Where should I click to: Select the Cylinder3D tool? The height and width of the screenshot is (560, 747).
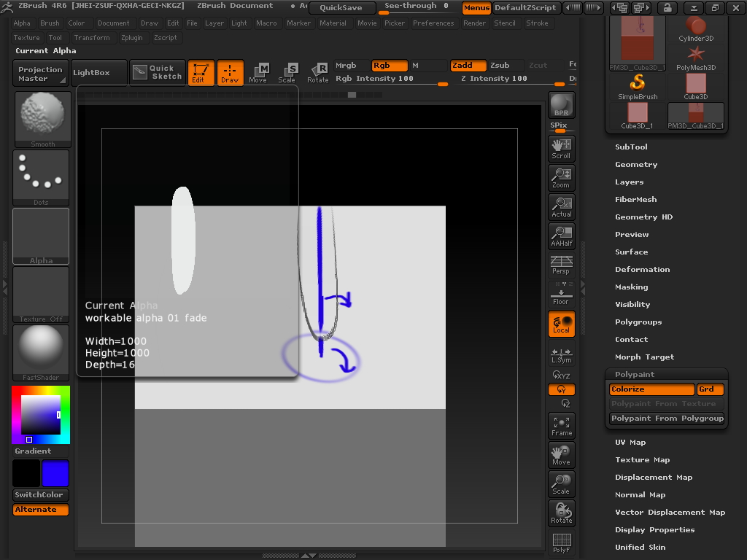coord(696,29)
